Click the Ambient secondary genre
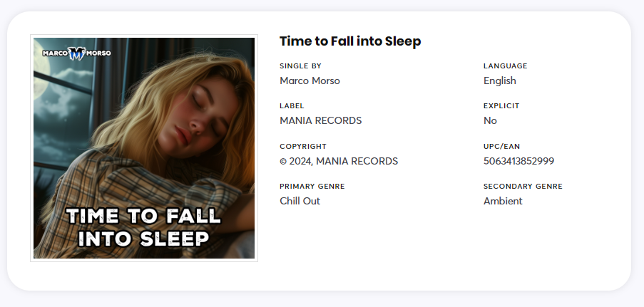Image resolution: width=644 pixels, height=307 pixels. (503, 201)
